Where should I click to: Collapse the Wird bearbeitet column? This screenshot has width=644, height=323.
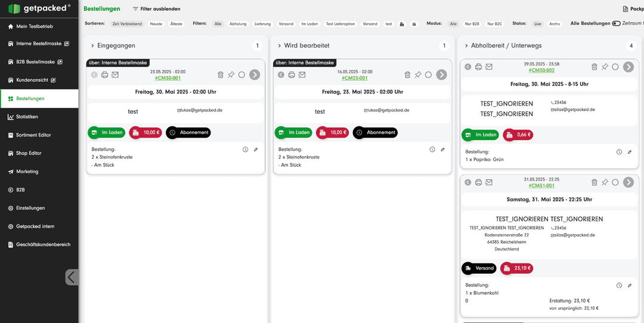tap(279, 46)
